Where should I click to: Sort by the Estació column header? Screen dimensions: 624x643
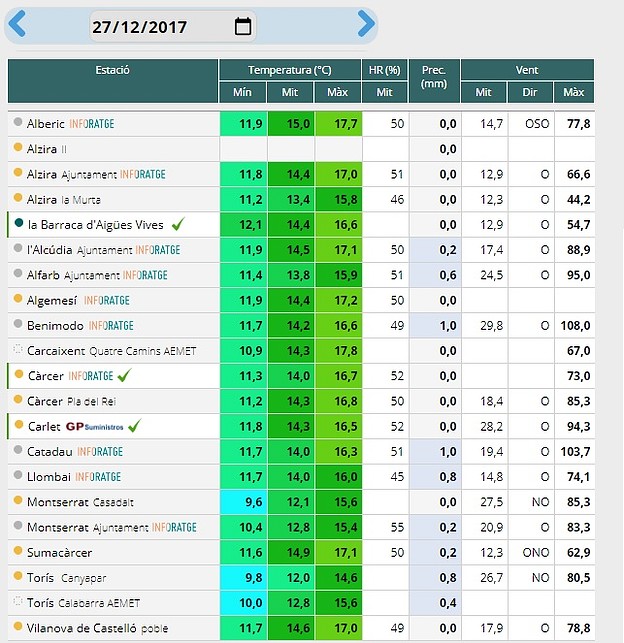click(x=113, y=81)
